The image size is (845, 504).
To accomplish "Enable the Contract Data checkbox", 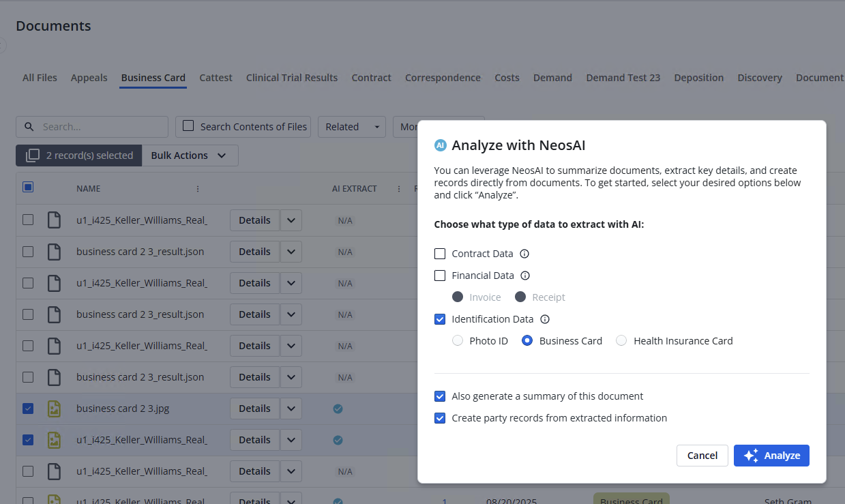I will click(440, 254).
